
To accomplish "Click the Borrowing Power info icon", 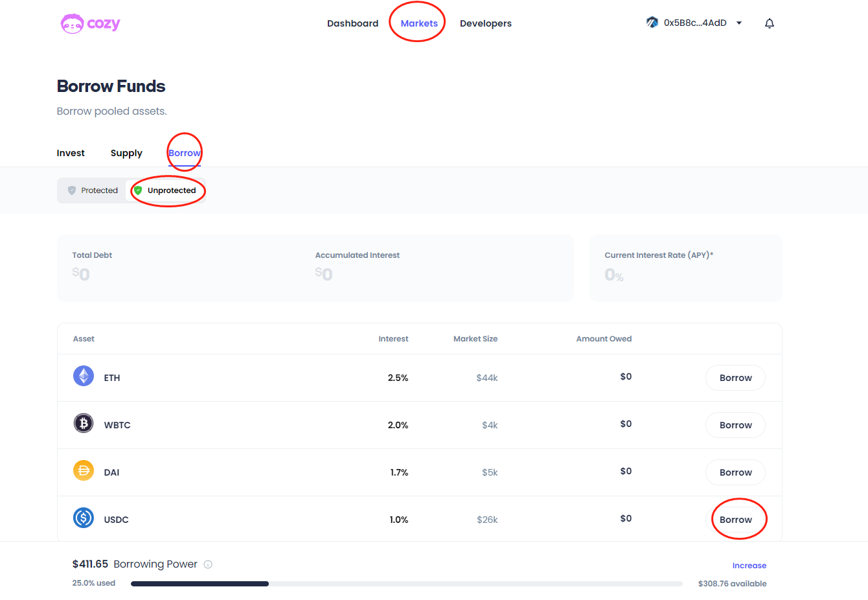I will tap(208, 564).
